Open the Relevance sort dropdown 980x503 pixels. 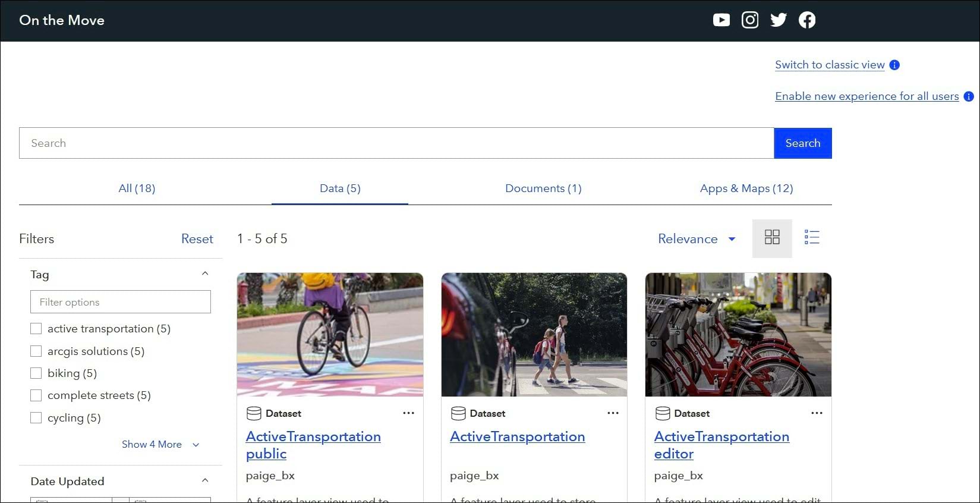point(697,239)
